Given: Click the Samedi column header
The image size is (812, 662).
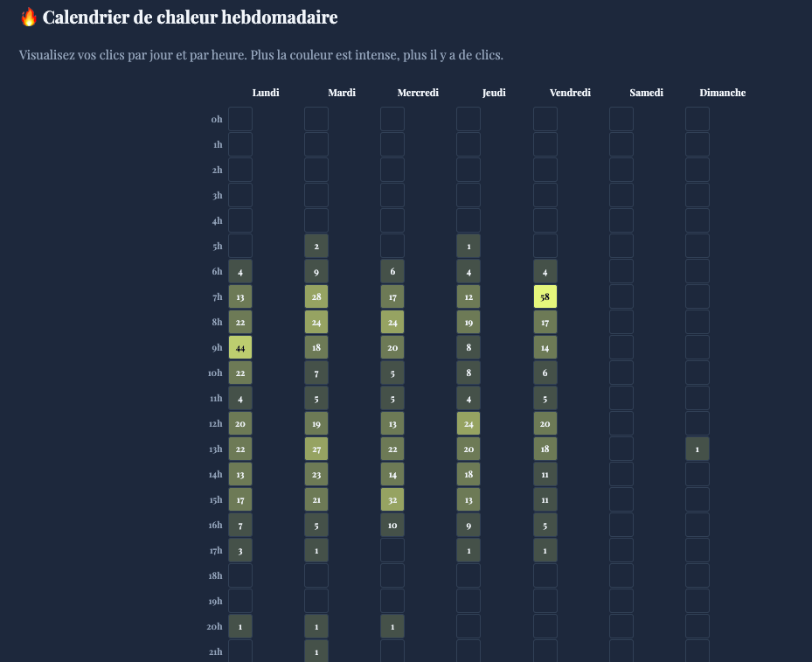Looking at the screenshot, I should click(x=646, y=93).
